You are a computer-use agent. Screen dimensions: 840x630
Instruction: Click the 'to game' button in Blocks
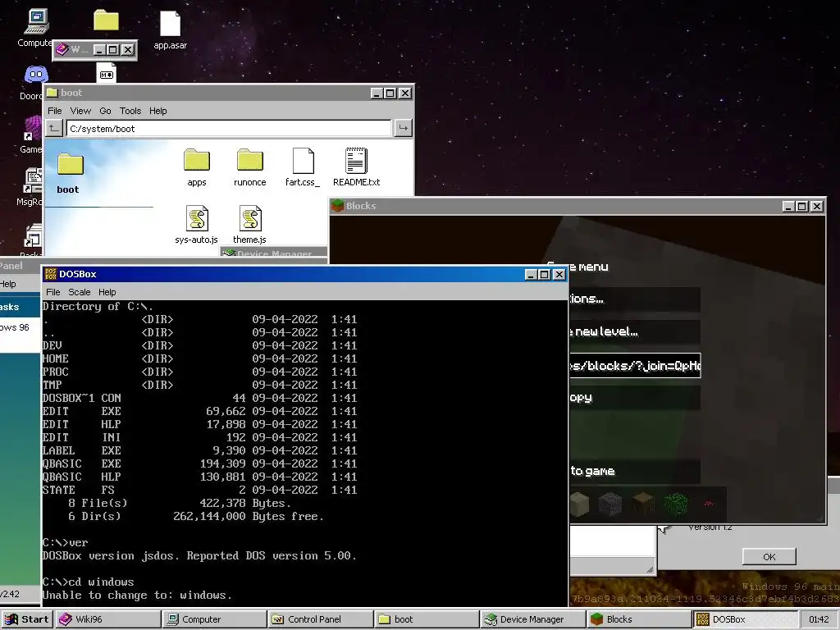pyautogui.click(x=634, y=472)
